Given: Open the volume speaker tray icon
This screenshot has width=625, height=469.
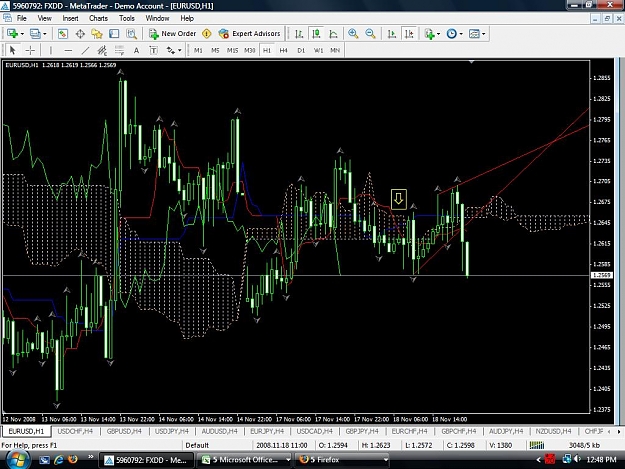Looking at the screenshot, I should (578, 459).
